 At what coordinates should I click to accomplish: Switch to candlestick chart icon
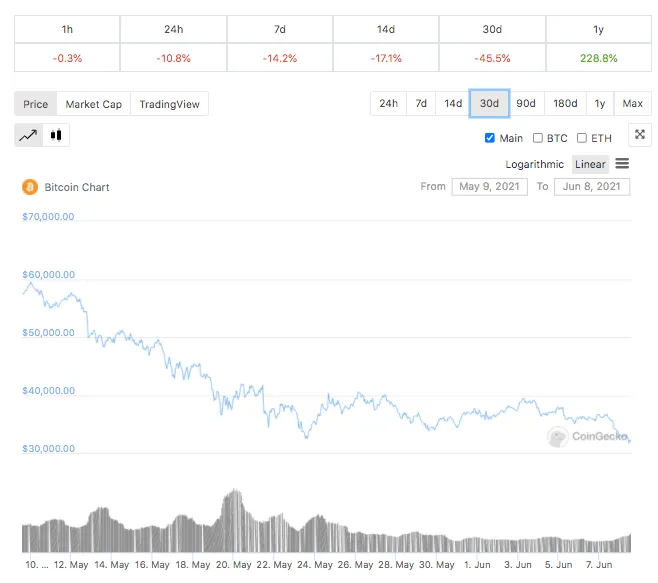[56, 135]
